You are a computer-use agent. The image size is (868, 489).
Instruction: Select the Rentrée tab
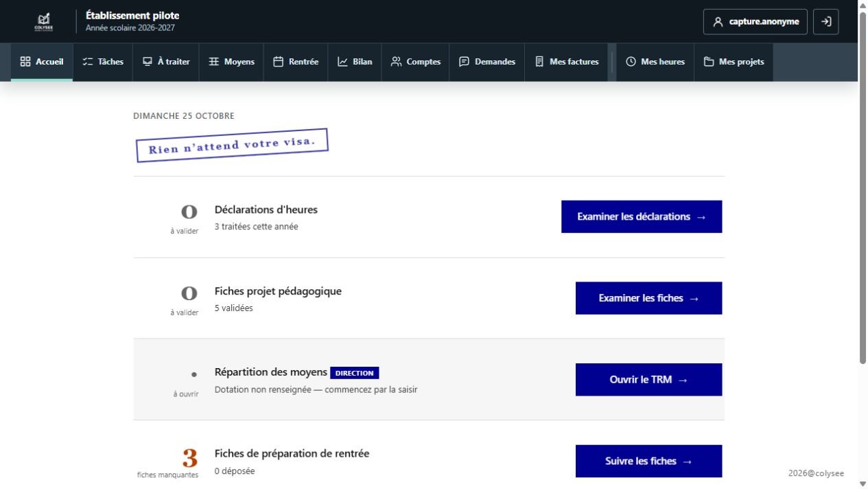[296, 62]
